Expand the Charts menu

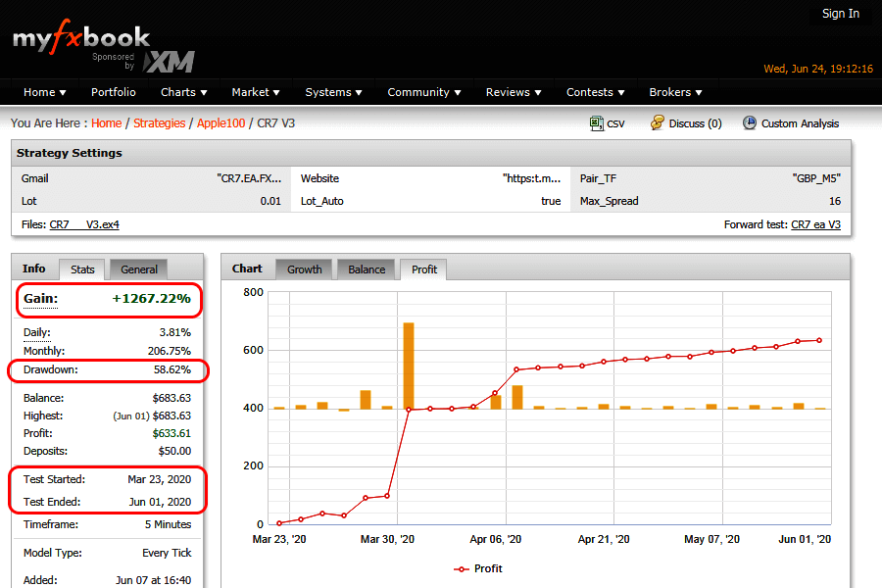[184, 92]
